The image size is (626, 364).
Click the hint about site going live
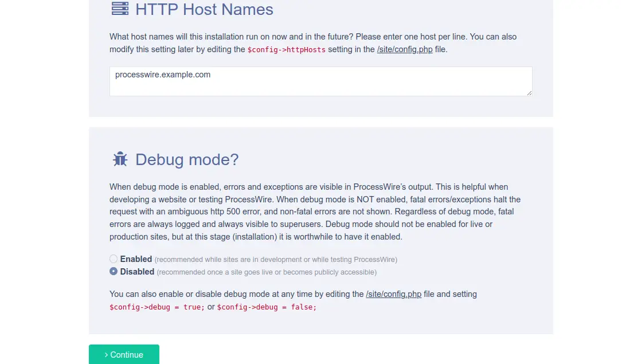click(267, 272)
